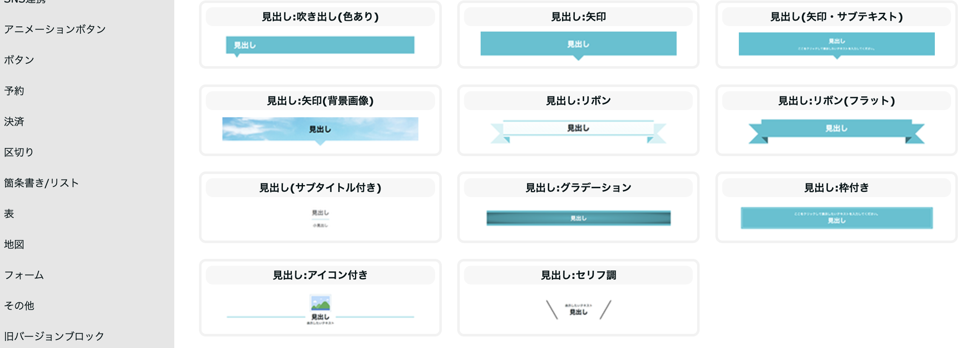Choose 見出し:矢印 heading block
The image size is (980, 348).
coord(578,44)
